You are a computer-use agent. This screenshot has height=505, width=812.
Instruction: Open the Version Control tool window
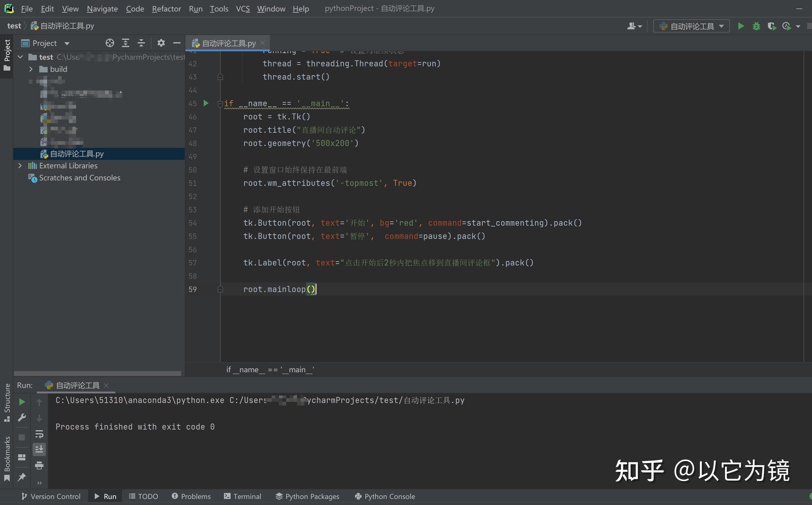click(x=51, y=496)
